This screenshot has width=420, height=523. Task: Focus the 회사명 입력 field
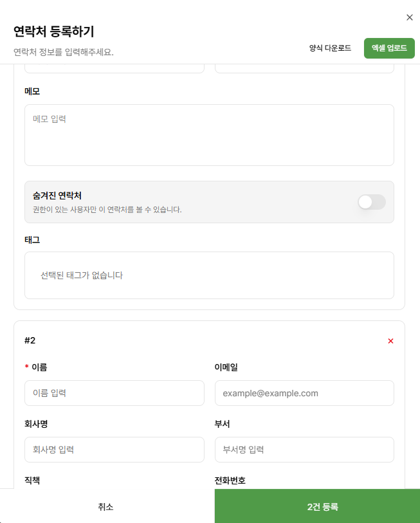coord(114,450)
